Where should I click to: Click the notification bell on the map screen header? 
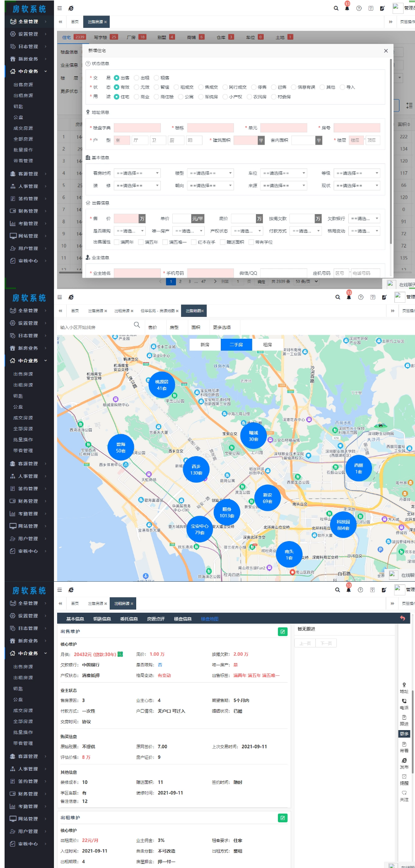(x=349, y=297)
